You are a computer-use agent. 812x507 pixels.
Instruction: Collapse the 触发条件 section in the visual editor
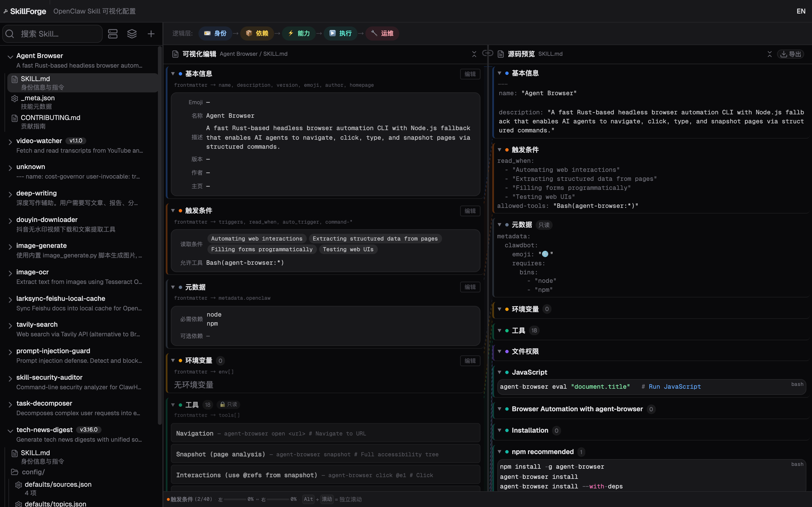[173, 211]
